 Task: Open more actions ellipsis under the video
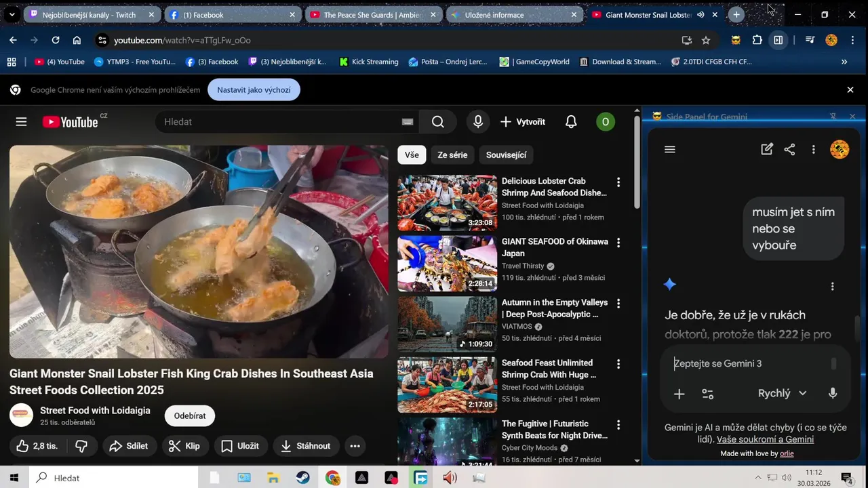pos(355,446)
